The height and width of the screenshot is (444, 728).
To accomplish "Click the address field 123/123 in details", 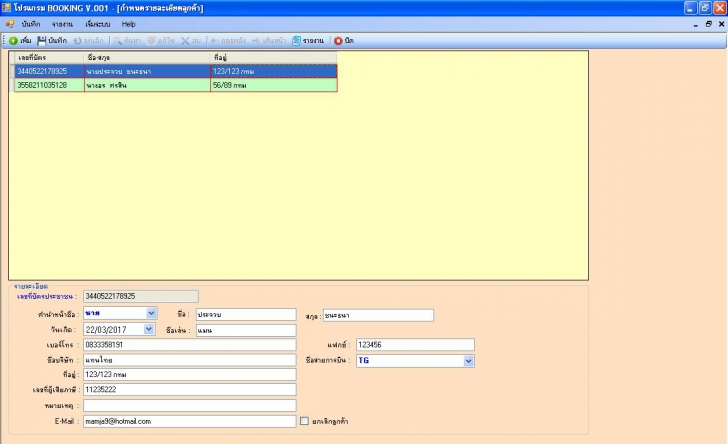I will 189,374.
